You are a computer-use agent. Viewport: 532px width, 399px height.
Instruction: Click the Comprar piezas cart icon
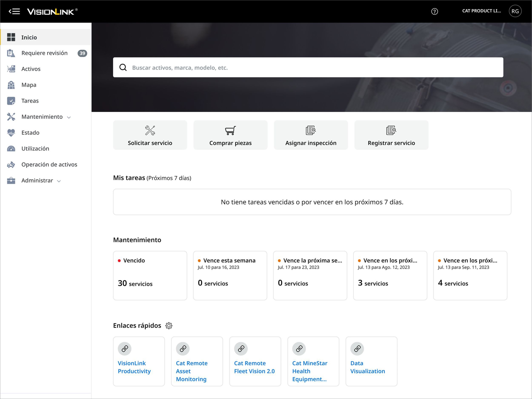[x=230, y=130]
